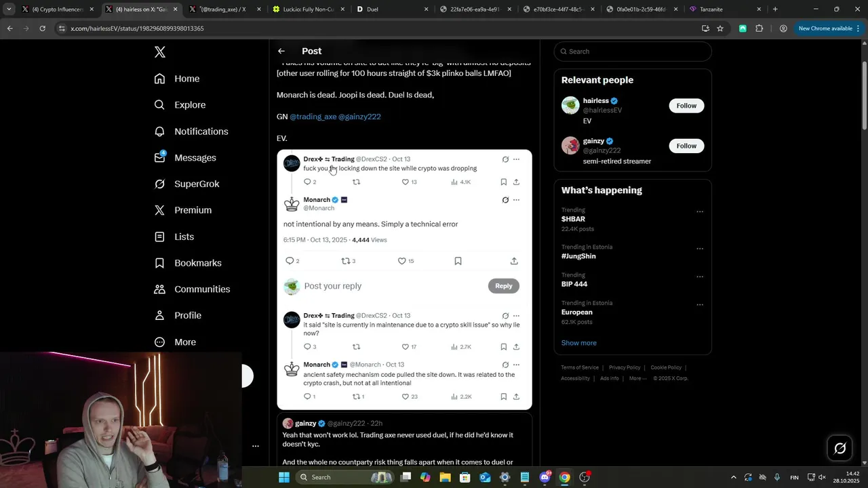Like Drex tweet with 17 likes
The image size is (868, 488).
pyautogui.click(x=409, y=346)
